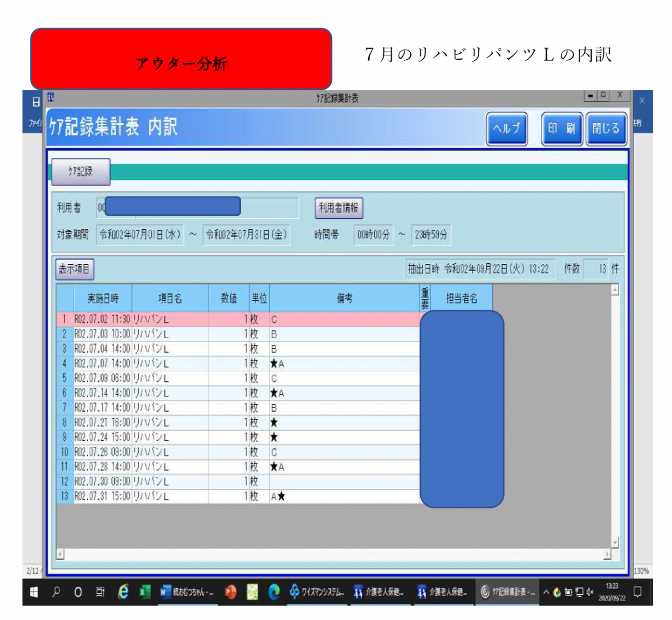Sort by the 実施日時 column header
The image size is (672, 620).
[x=103, y=298]
